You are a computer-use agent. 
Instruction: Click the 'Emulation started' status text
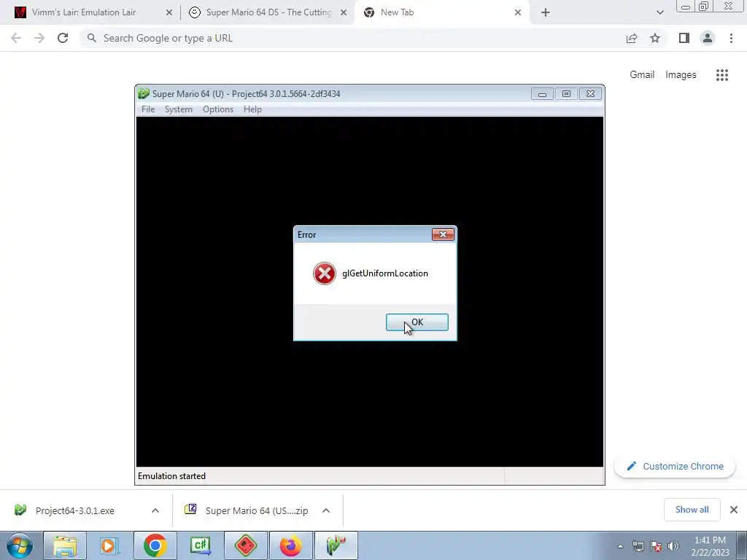171,476
